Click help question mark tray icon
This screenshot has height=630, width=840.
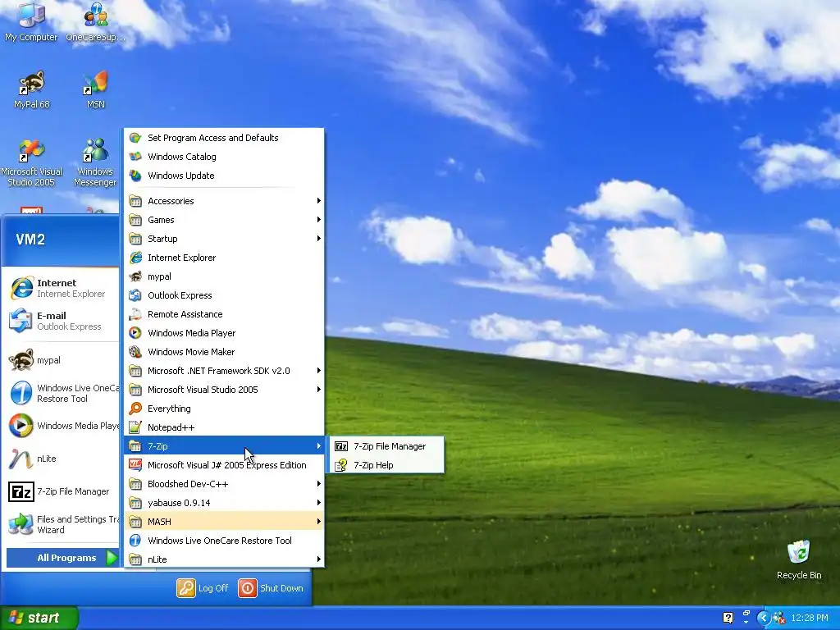click(x=728, y=618)
